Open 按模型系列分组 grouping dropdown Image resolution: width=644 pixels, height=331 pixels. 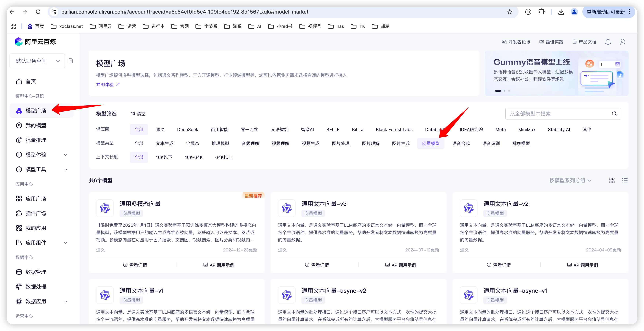[x=570, y=180]
